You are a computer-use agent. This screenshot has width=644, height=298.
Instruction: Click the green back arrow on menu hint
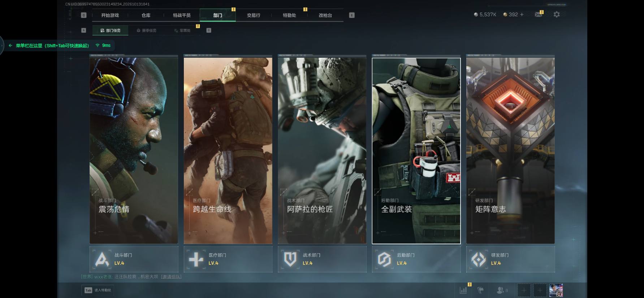pyautogui.click(x=10, y=45)
